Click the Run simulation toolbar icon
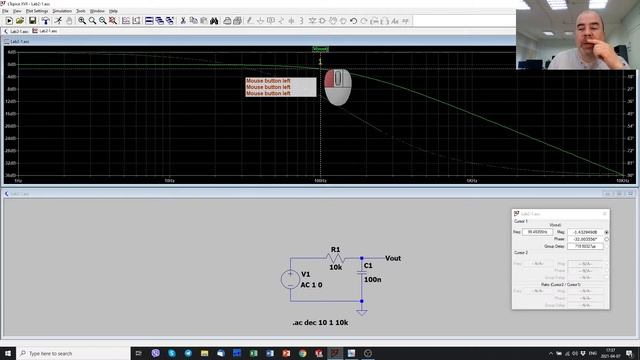640x360 pixels. tap(9, 20)
